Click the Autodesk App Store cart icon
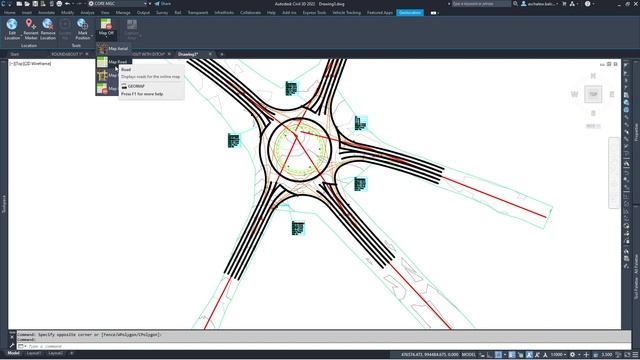 (x=564, y=4)
